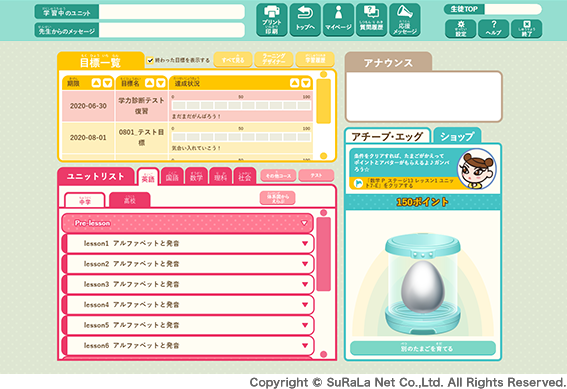
Task: Toggle 終わった目標を表示する checkbox
Action: (x=150, y=60)
